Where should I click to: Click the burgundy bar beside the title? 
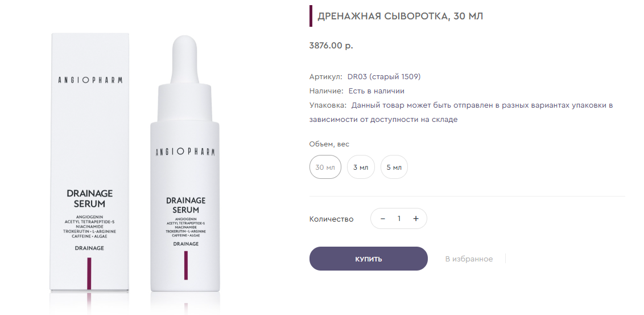point(311,16)
